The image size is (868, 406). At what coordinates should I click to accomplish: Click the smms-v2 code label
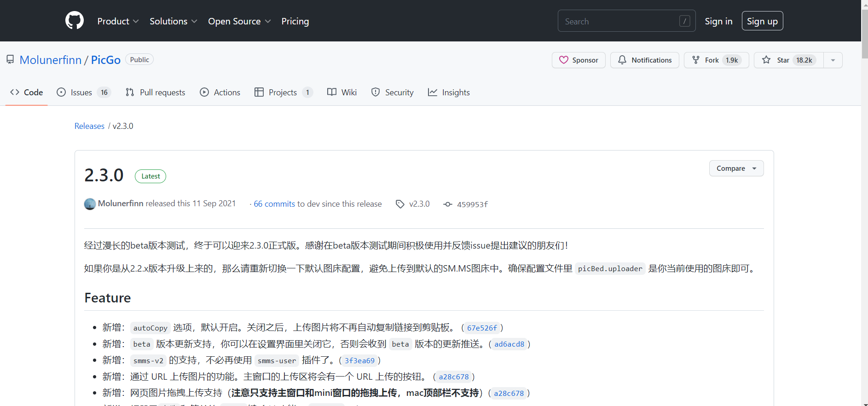click(x=148, y=360)
